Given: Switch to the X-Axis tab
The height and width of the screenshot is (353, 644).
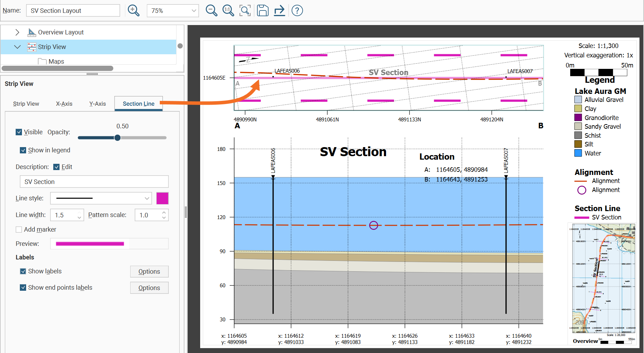Looking at the screenshot, I should 64,104.
